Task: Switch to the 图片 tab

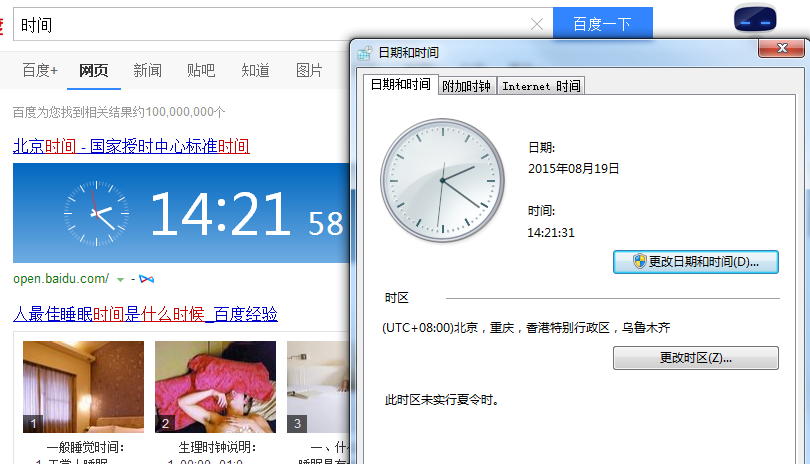Action: coord(309,70)
